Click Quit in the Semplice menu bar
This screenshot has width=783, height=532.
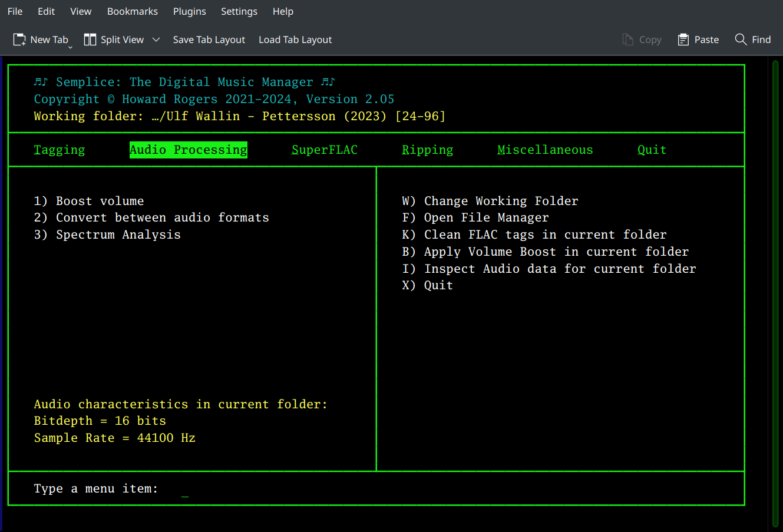(x=652, y=150)
